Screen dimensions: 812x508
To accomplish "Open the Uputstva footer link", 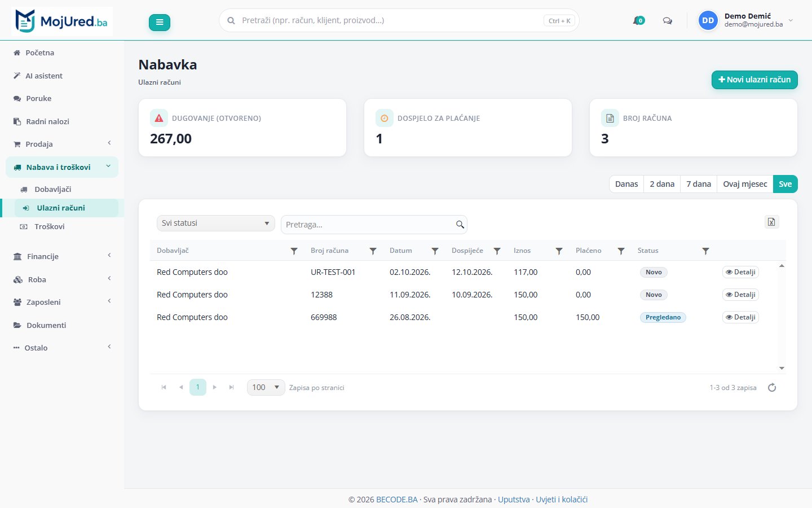I will [514, 500].
